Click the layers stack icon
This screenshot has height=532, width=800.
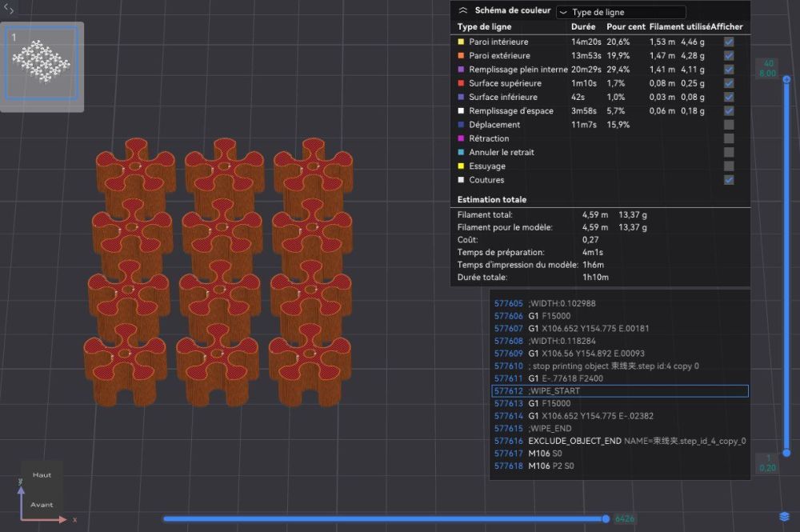coord(784,517)
